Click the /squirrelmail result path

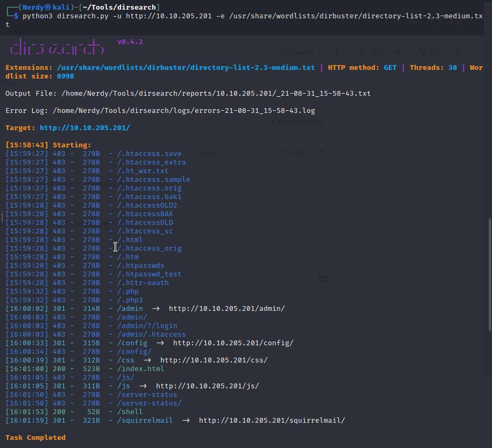[145, 421]
